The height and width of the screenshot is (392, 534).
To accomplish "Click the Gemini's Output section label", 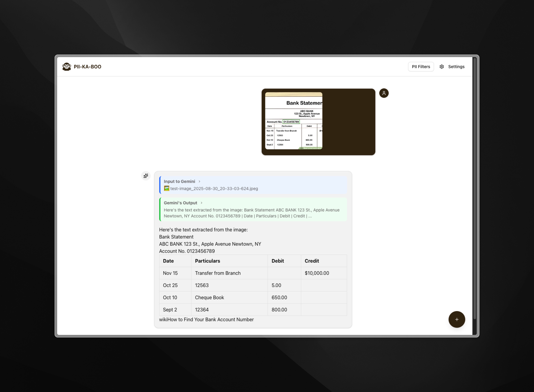I will pos(180,203).
